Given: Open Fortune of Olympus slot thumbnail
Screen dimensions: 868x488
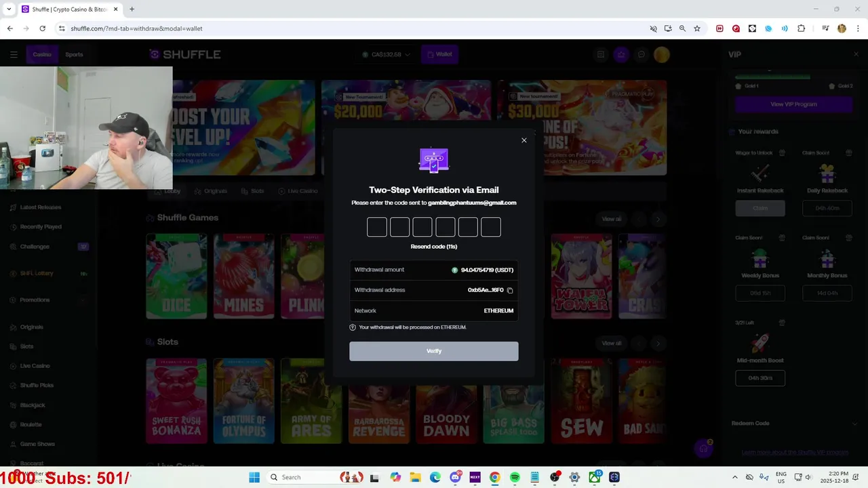Looking at the screenshot, I should coord(244,401).
